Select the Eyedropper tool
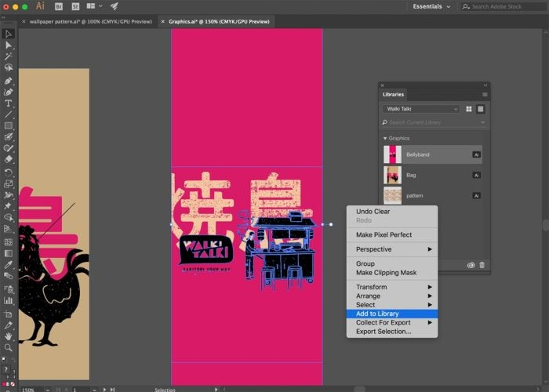 pos(9,264)
